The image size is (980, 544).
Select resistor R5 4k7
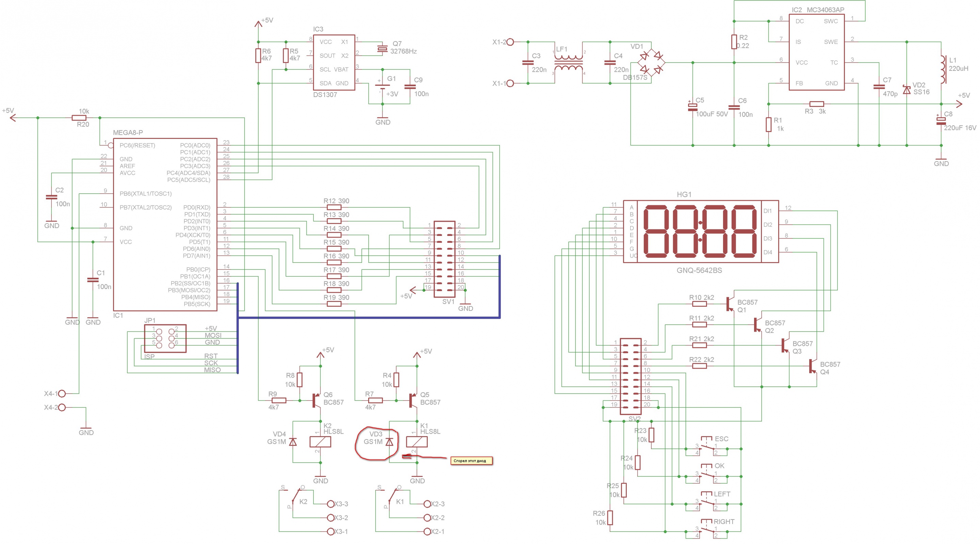pos(286,55)
